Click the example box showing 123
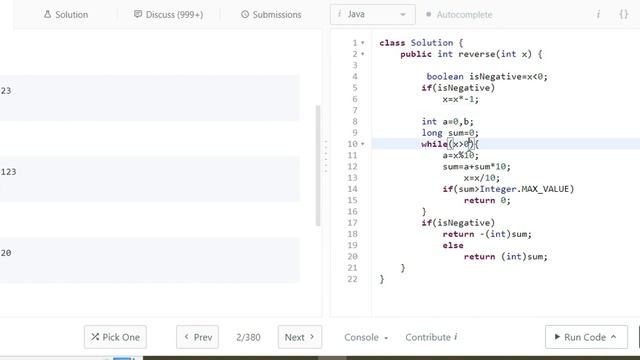The height and width of the screenshot is (360, 640). pyautogui.click(x=150, y=179)
